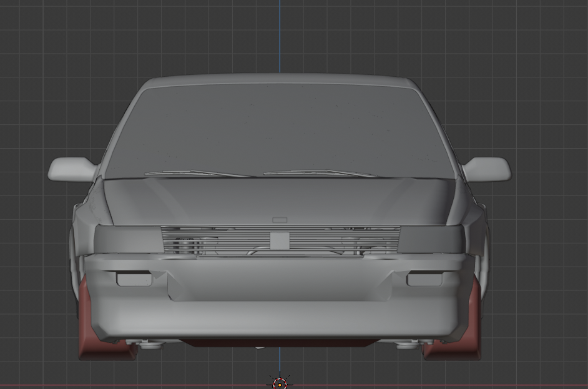Select the right windshield wiper
Image resolution: width=588 pixels, height=389 pixels.
point(323,174)
